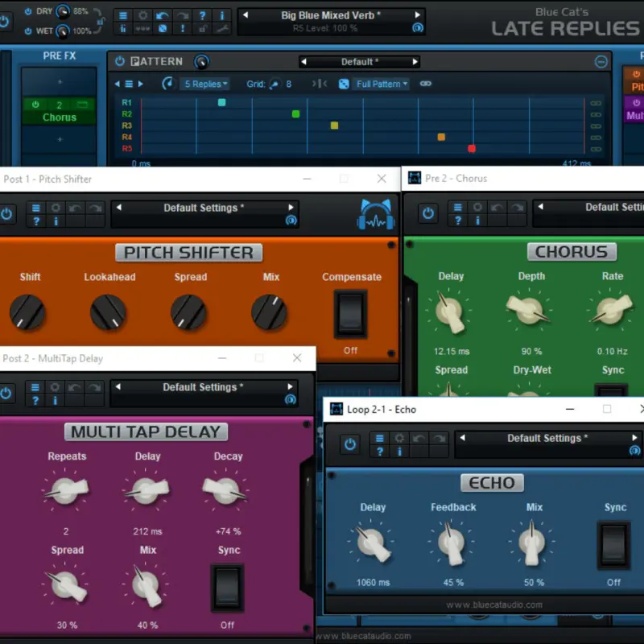Previous preset arrow in MultiTap Delay window
The image size is (644, 644).
click(x=118, y=386)
